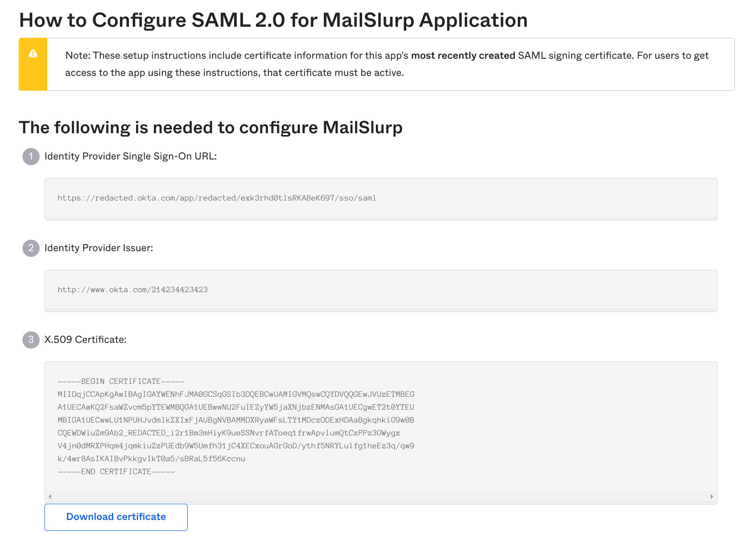Click the "Identity Provider Issuer:" label

click(x=99, y=248)
